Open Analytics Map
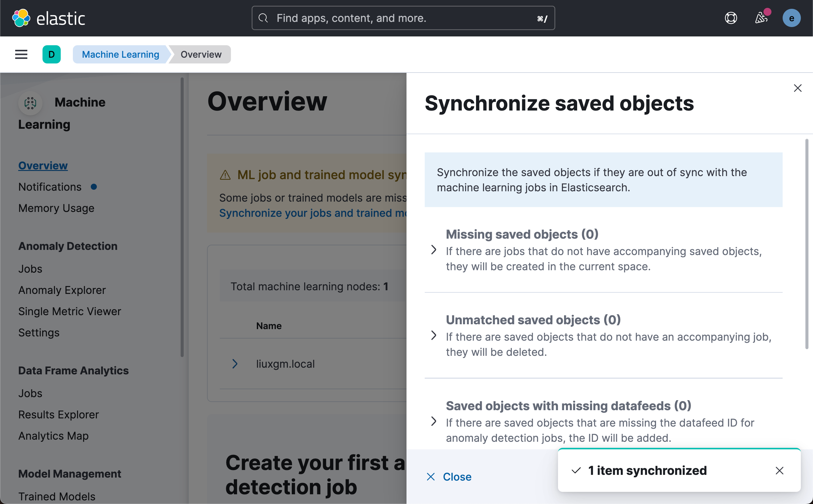Viewport: 813px width, 504px height. [x=54, y=436]
